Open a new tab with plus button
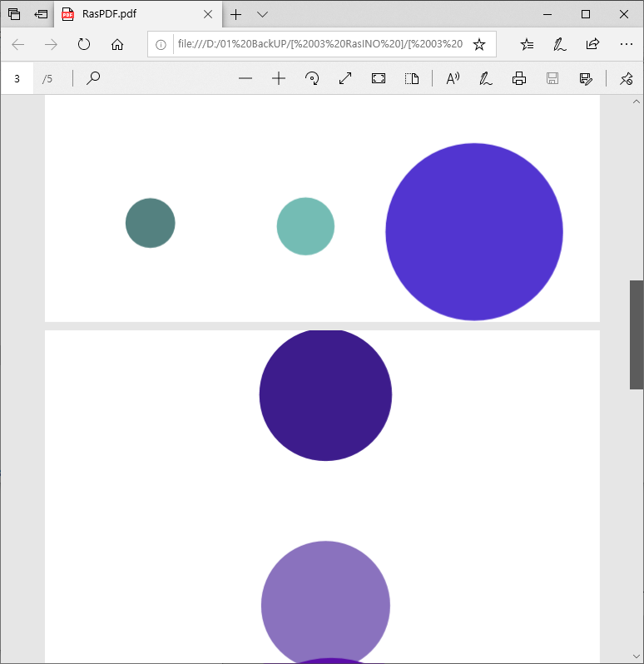 pyautogui.click(x=235, y=14)
